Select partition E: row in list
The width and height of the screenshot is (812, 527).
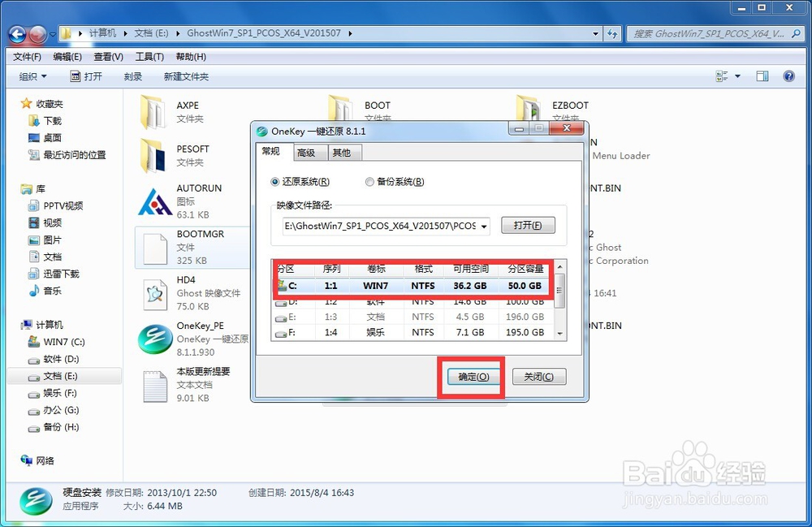pyautogui.click(x=412, y=317)
